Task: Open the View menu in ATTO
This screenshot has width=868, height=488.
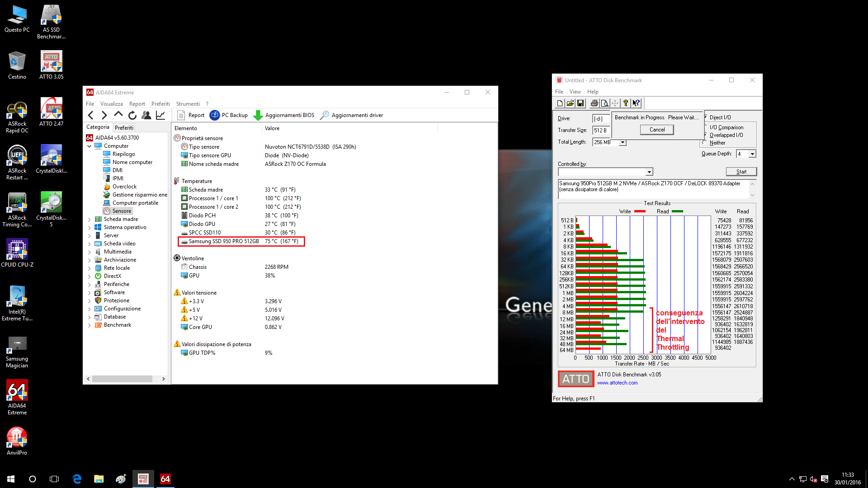Action: [575, 92]
